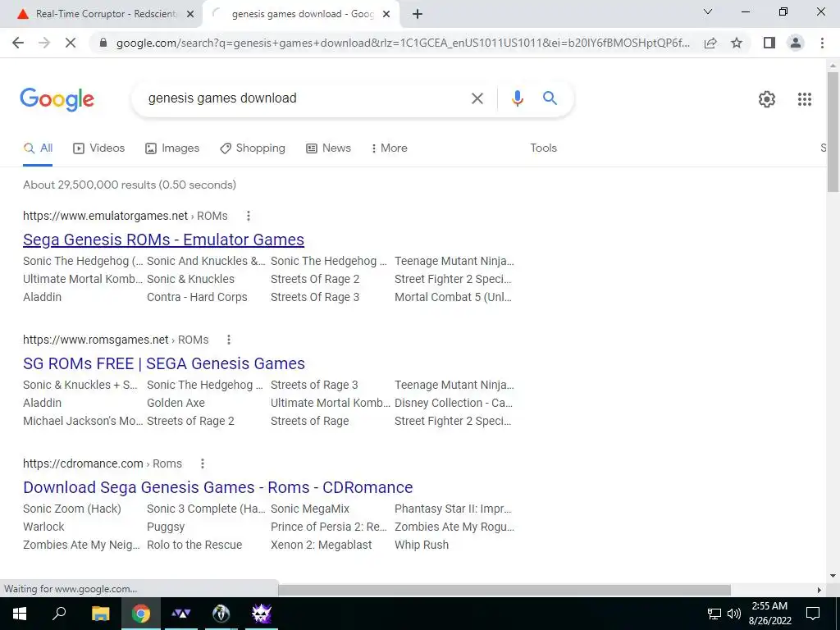Close the genesis games download tab
Image resolution: width=840 pixels, height=630 pixels.
pos(386,14)
